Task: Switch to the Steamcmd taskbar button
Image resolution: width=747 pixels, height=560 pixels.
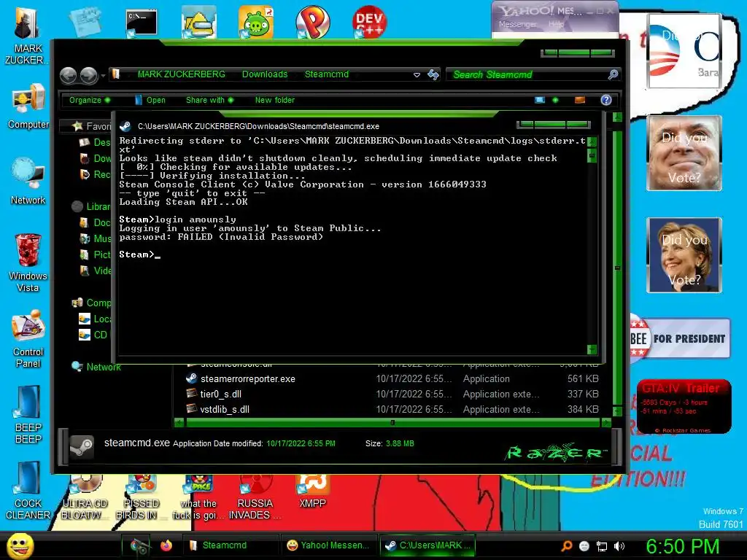Action: 231,545
